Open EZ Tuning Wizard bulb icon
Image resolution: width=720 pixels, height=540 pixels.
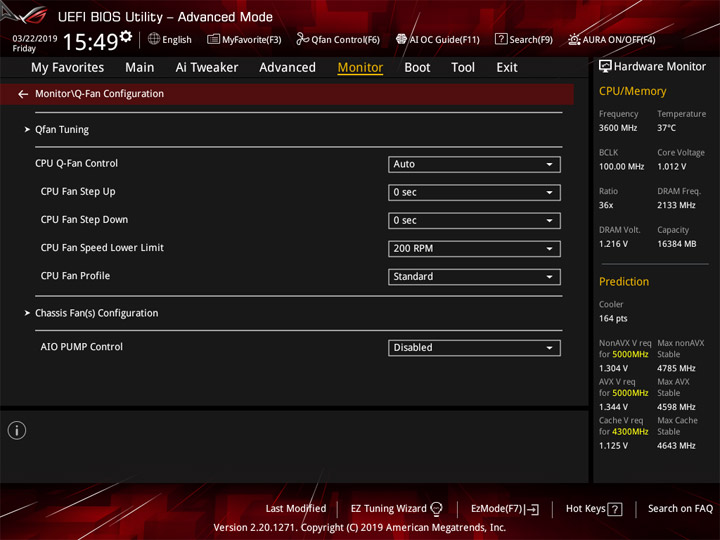click(x=436, y=509)
